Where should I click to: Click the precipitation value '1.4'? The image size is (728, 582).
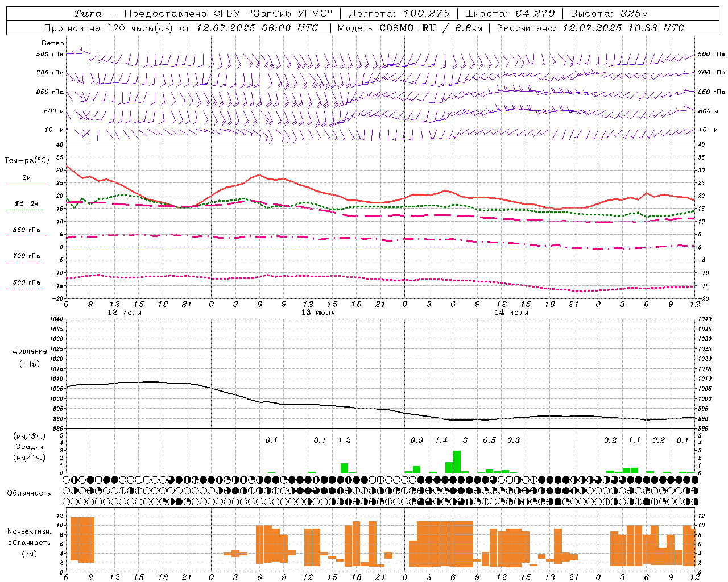(x=441, y=440)
